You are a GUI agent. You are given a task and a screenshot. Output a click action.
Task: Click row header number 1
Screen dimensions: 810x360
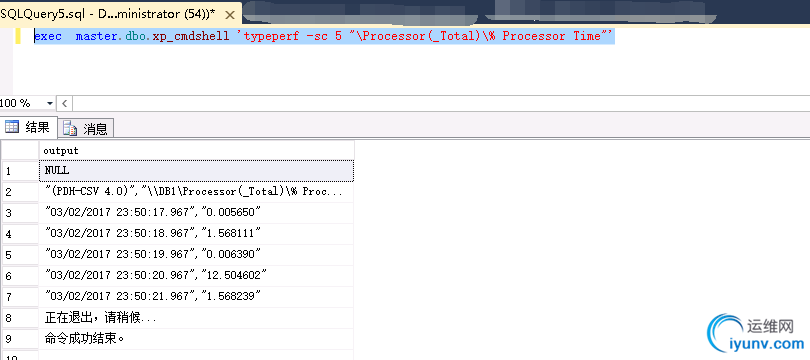coord(20,171)
